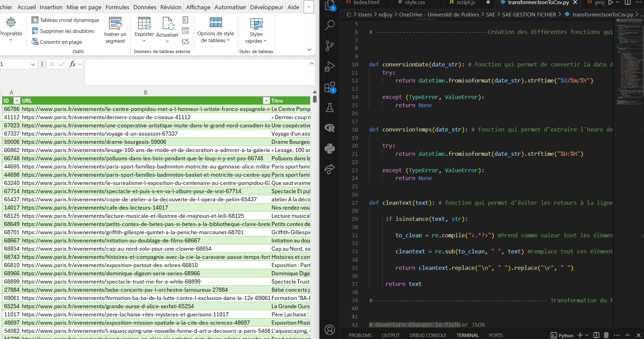This screenshot has width=644, height=339.
Task: Open ID column filter dropdown
Action: [x=16, y=101]
